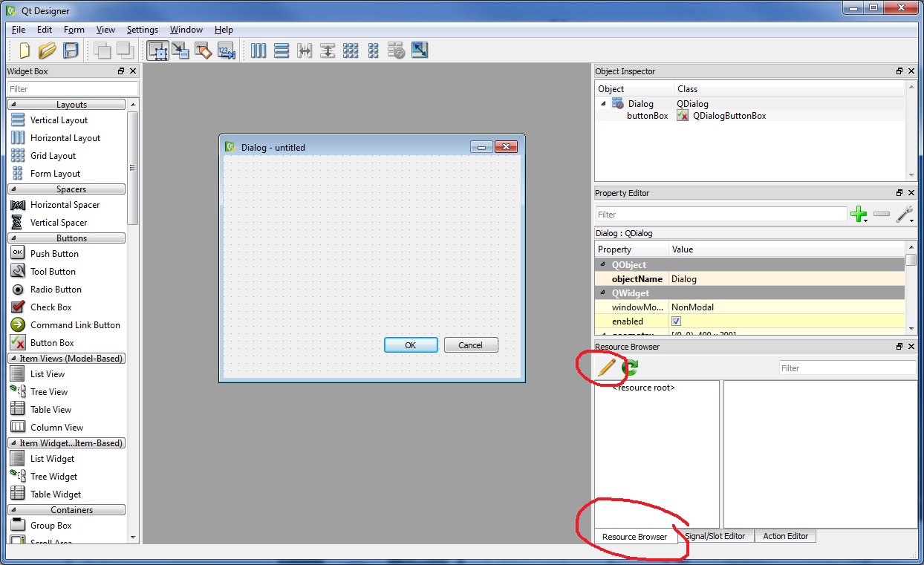Select the Cancel button on the dialog form

[x=471, y=344]
